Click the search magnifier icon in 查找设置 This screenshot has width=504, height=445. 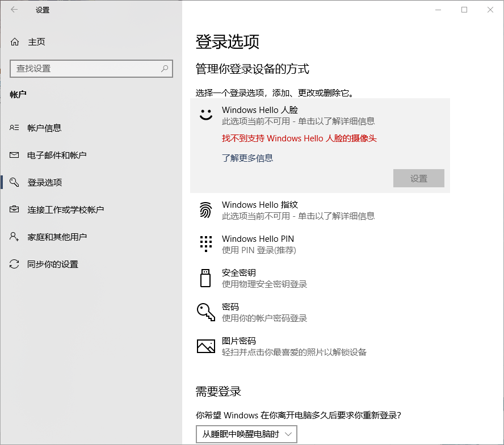165,69
